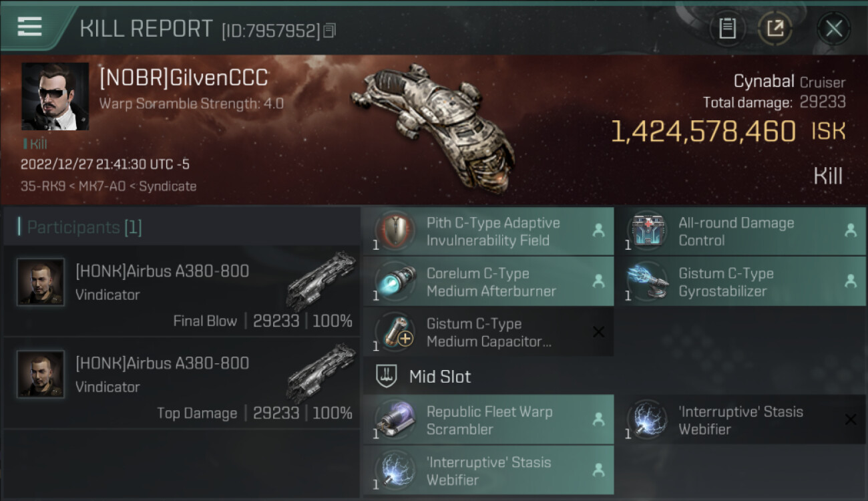
Task: Copy the kill report ID icon
Action: pos(329,31)
